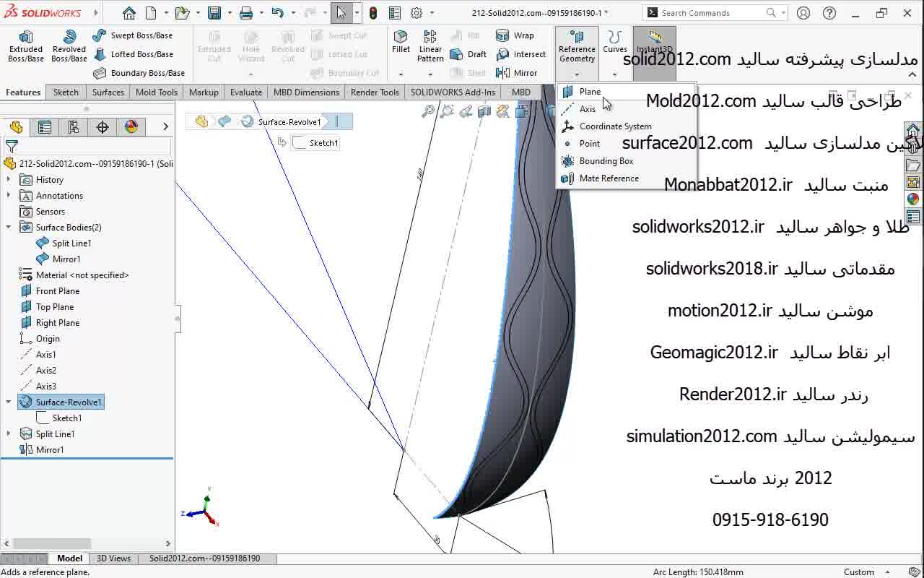Screen dimensions: 924x578
Task: Choose Plane from Reference Geometry menu
Action: tap(627, 92)
